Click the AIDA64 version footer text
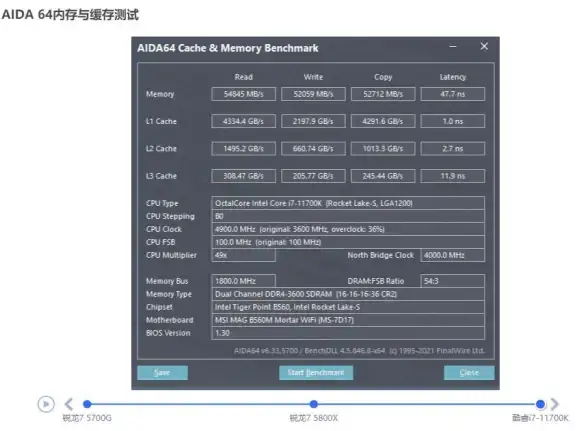Screen dimensions: 588x431 (x=359, y=351)
